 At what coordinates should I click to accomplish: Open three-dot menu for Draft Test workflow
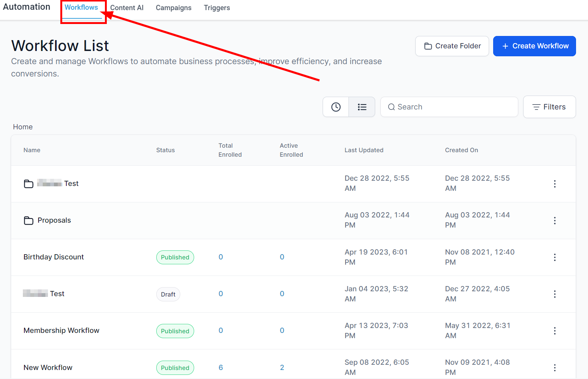555,294
